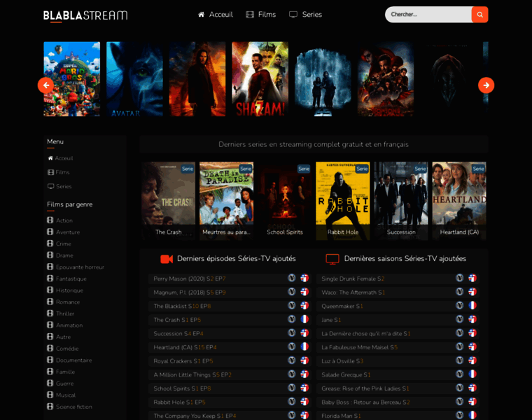
Task: Browse the Thriller genre link
Action: [x=65, y=314]
